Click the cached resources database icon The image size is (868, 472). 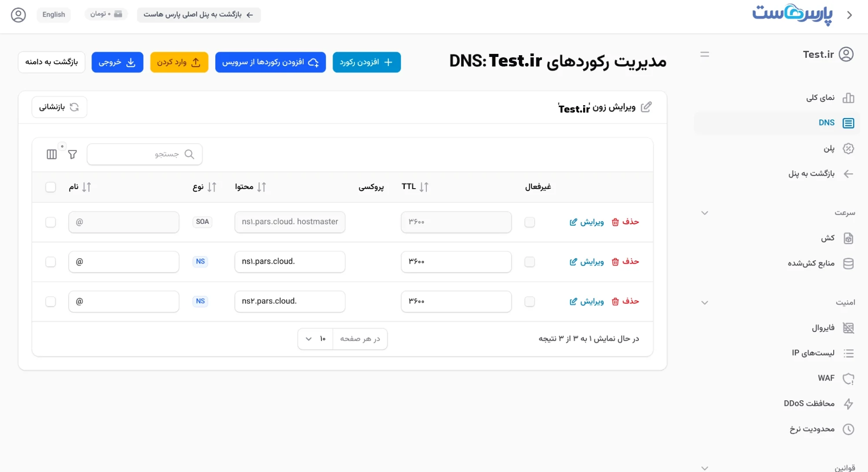(848, 263)
